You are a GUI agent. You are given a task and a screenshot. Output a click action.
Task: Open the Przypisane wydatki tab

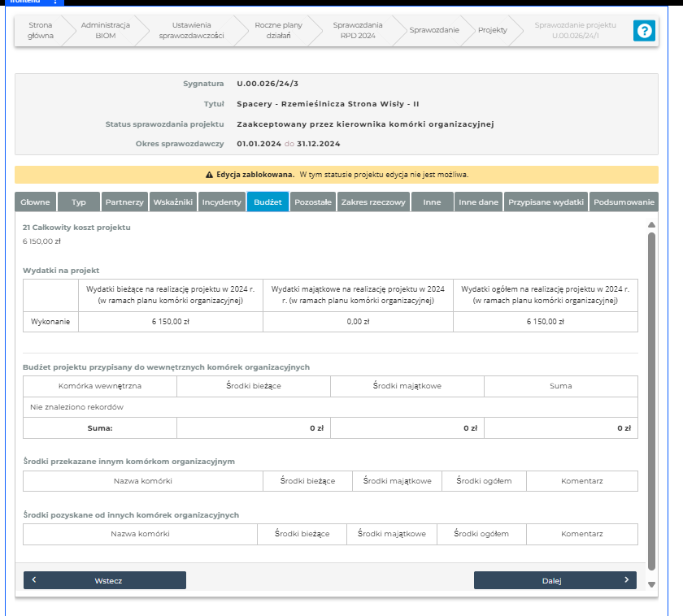coord(546,202)
